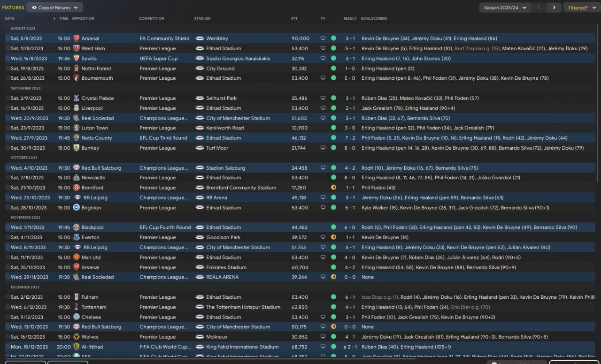Click the green win dot in Luton Town row
This screenshot has width=601, height=364.
tap(333, 128)
